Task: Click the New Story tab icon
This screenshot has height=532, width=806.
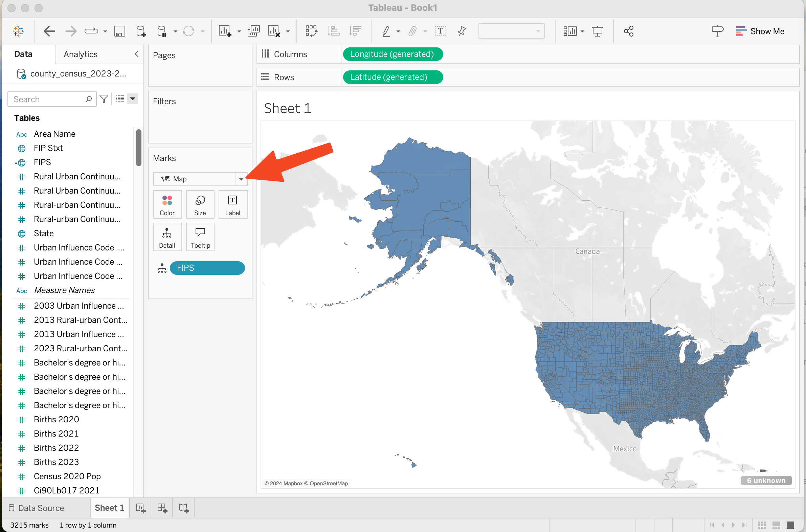Action: [x=184, y=508]
